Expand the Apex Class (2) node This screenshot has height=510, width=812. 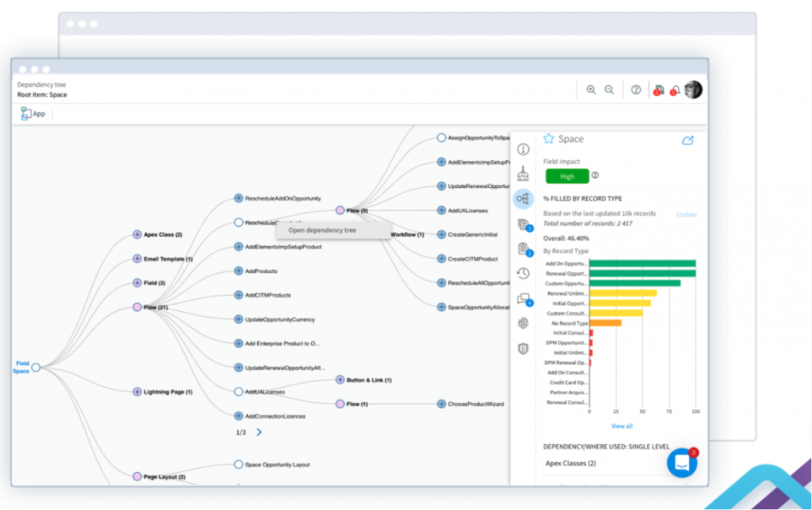click(137, 235)
